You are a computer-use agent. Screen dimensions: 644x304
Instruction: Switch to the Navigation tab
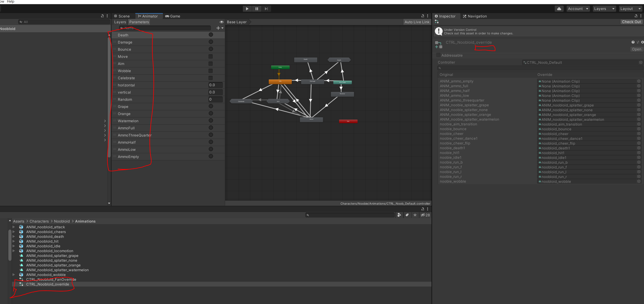(x=475, y=16)
